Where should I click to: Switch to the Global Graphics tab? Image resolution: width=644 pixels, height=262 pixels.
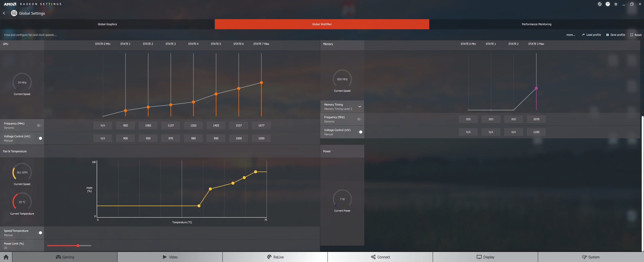107,24
